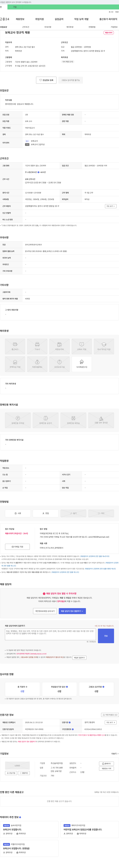Click the blue 전송 button

(x=106, y=636)
